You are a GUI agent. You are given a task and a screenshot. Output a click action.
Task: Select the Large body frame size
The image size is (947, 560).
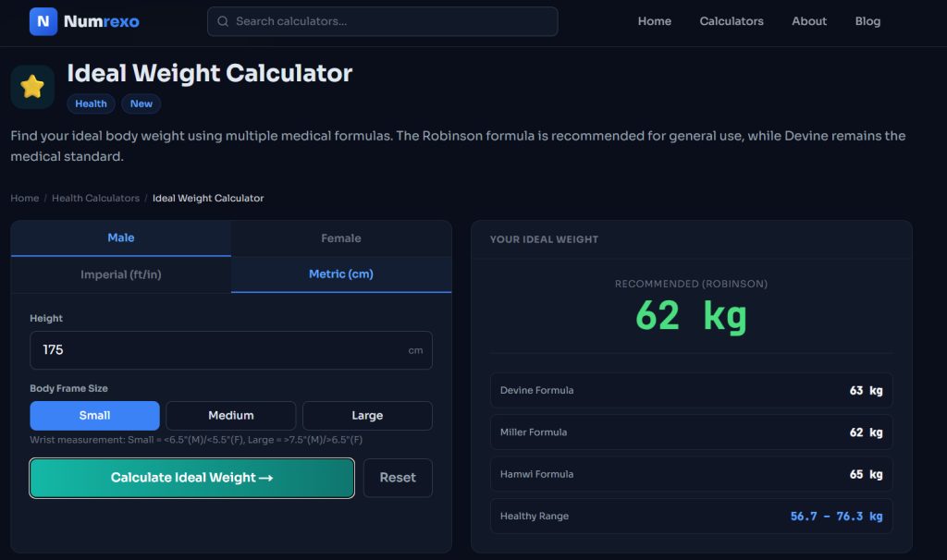[x=367, y=415]
